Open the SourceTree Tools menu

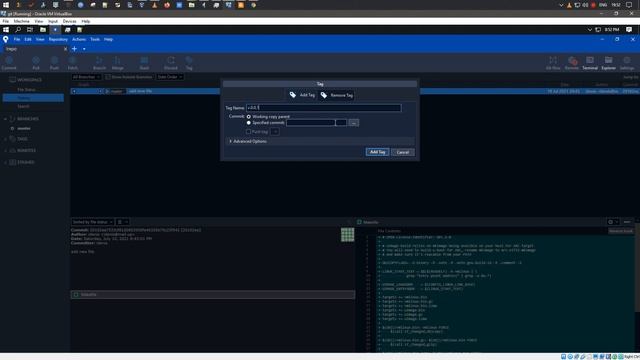pos(95,40)
